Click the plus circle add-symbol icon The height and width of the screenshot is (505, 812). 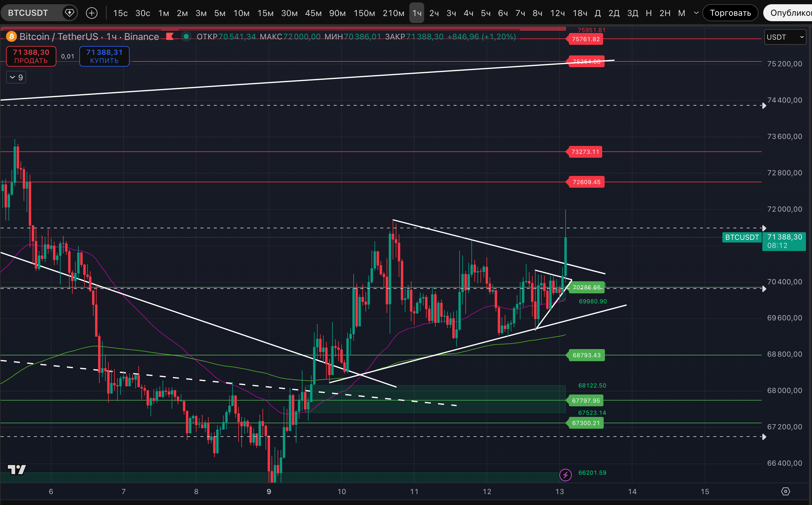tap(91, 13)
